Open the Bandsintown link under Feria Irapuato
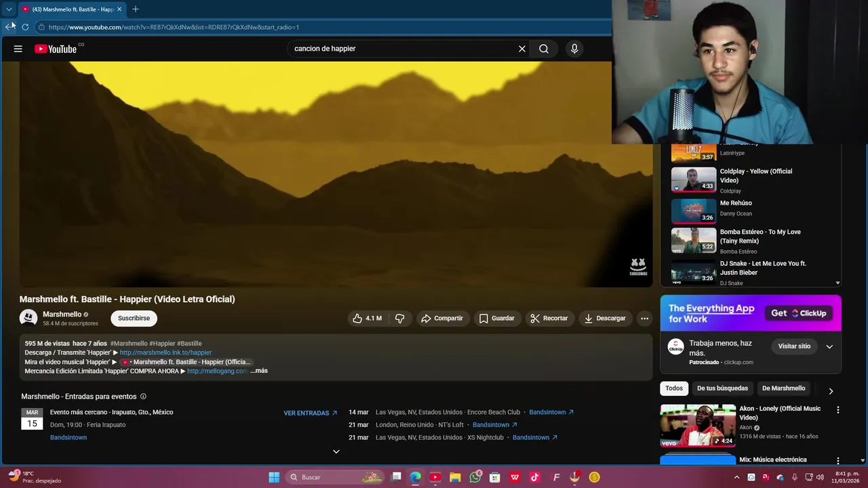The height and width of the screenshot is (488, 868). coord(68,438)
